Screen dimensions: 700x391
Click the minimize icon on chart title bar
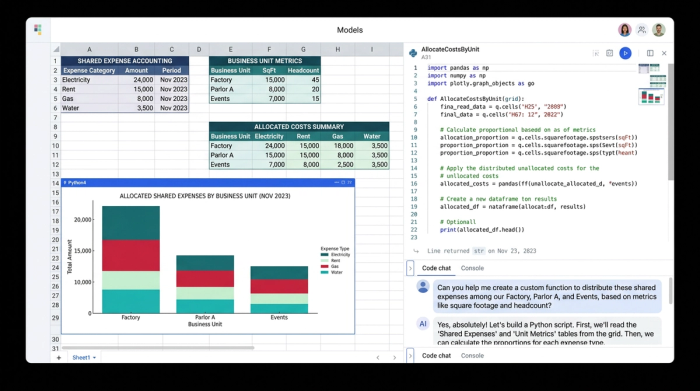[336, 183]
